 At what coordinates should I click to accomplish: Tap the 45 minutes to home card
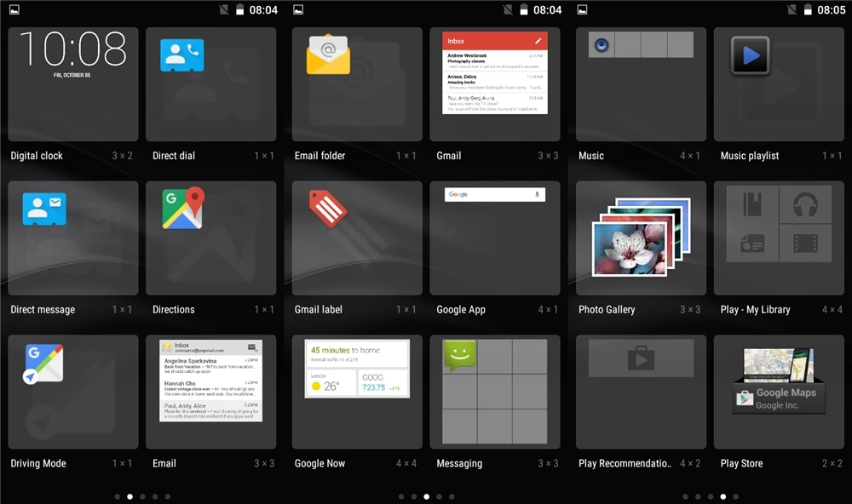[357, 354]
